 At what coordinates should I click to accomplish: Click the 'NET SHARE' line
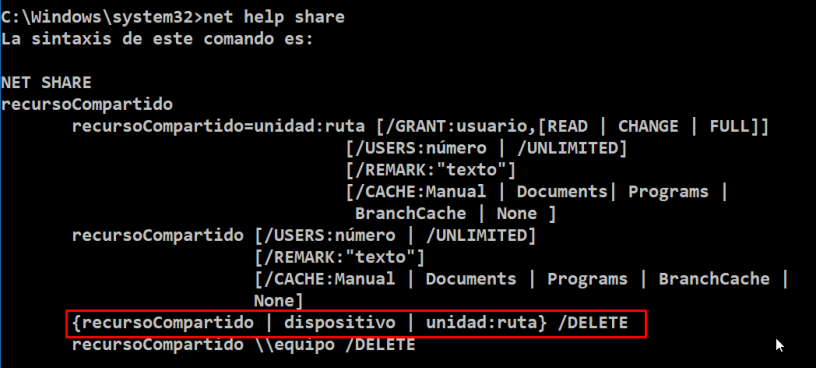click(x=46, y=82)
